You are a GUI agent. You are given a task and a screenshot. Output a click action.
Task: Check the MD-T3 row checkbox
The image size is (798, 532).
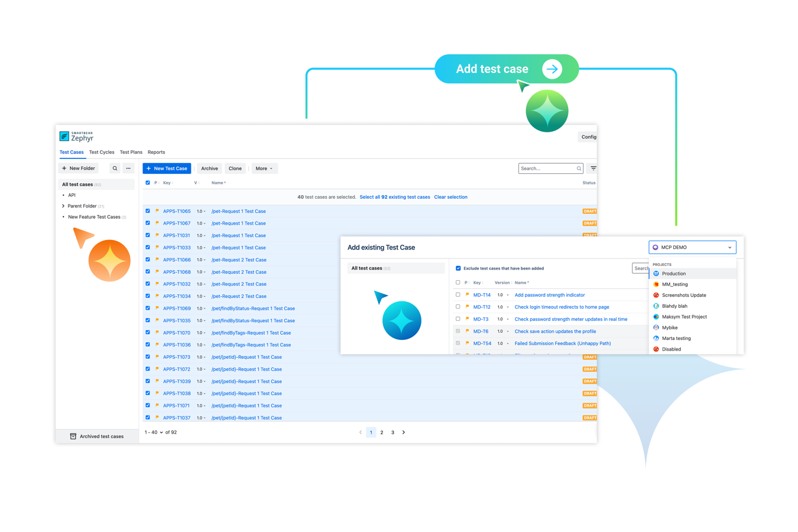pos(458,319)
